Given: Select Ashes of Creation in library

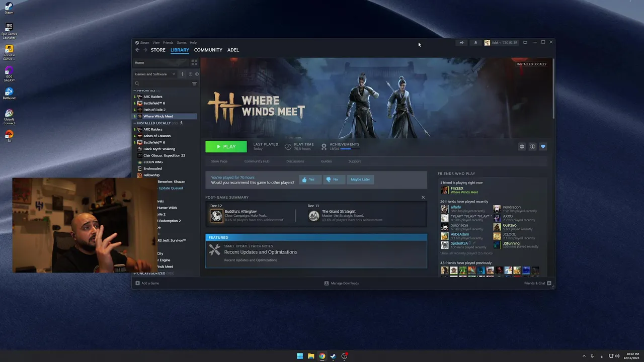Looking at the screenshot, I should [x=156, y=136].
